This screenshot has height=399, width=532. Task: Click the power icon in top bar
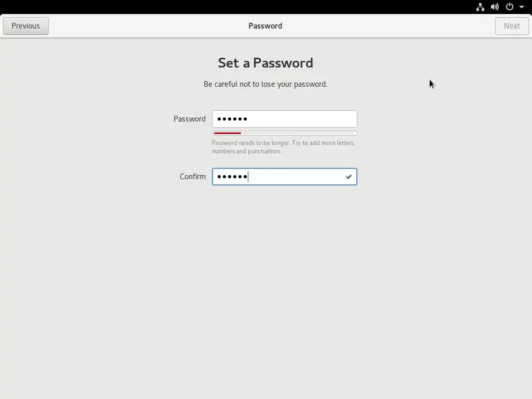coord(510,7)
